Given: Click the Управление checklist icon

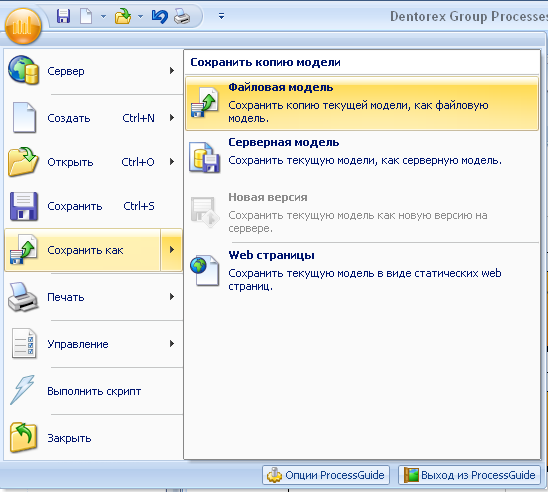Looking at the screenshot, I should [x=24, y=343].
